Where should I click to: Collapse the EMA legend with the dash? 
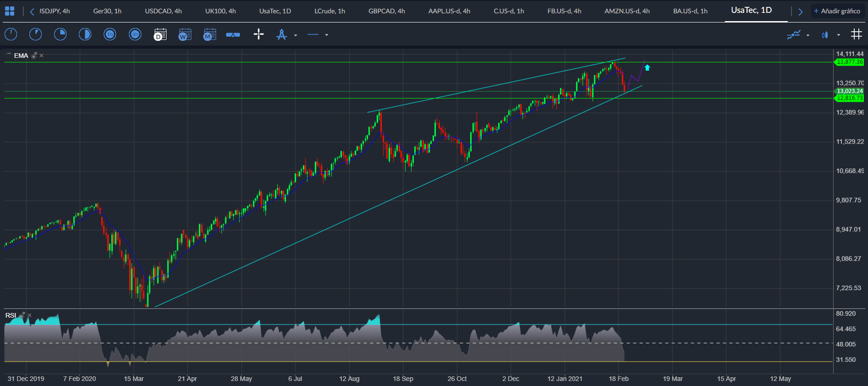pos(9,54)
